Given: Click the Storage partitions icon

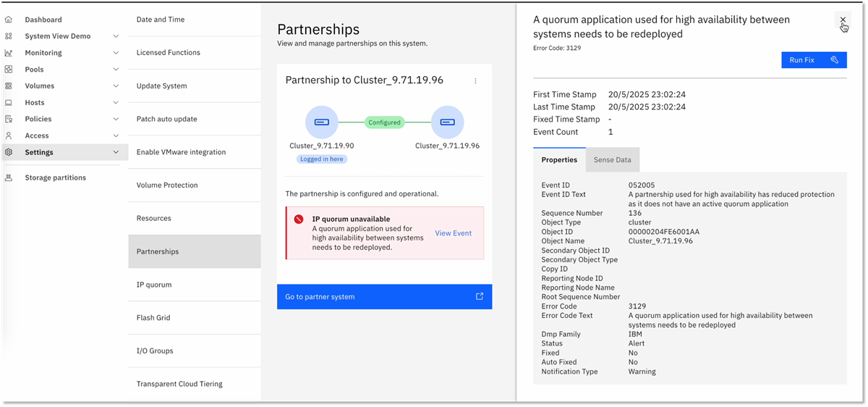Looking at the screenshot, I should coord(9,177).
